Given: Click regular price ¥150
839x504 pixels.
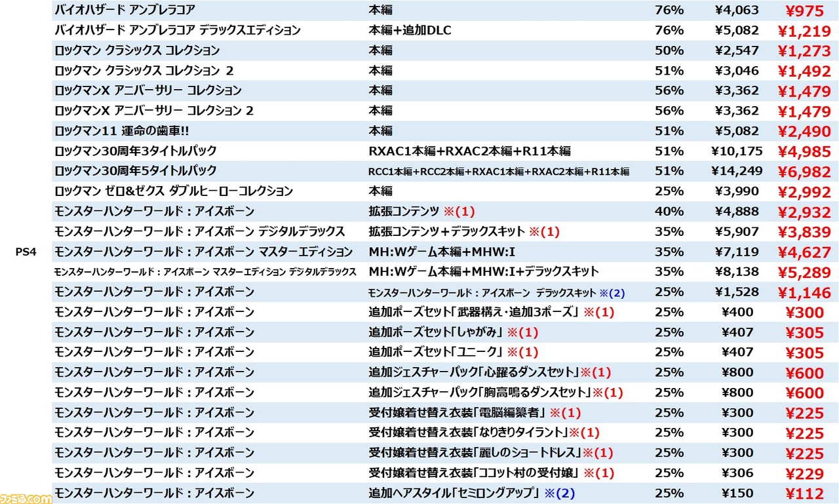Looking at the screenshot, I should 737,494.
